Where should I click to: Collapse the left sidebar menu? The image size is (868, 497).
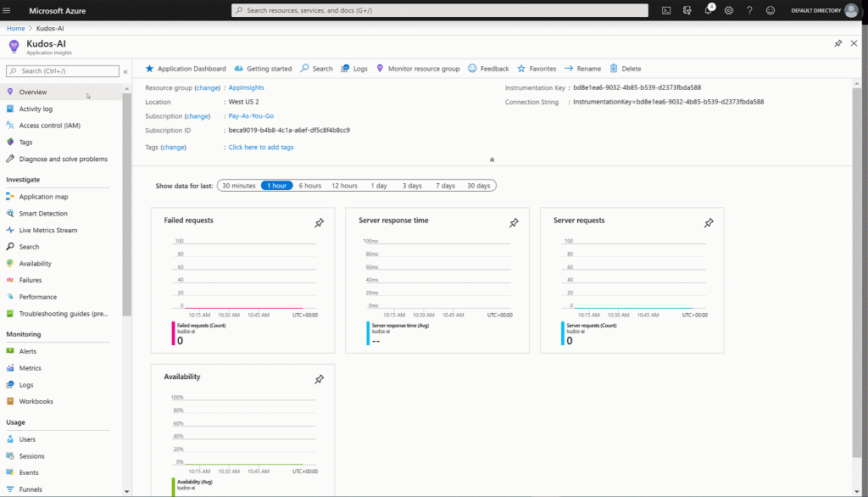click(x=125, y=71)
